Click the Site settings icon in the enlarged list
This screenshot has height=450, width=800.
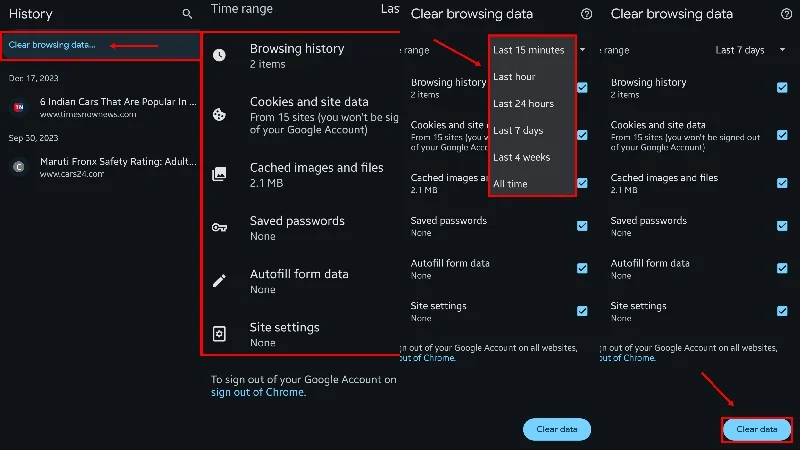point(219,334)
